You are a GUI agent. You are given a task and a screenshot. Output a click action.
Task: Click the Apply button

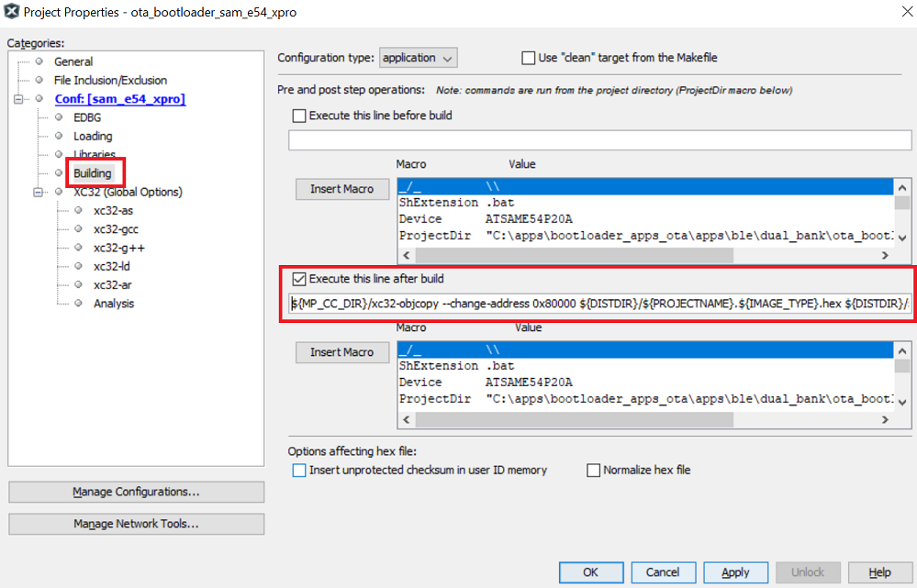735,572
